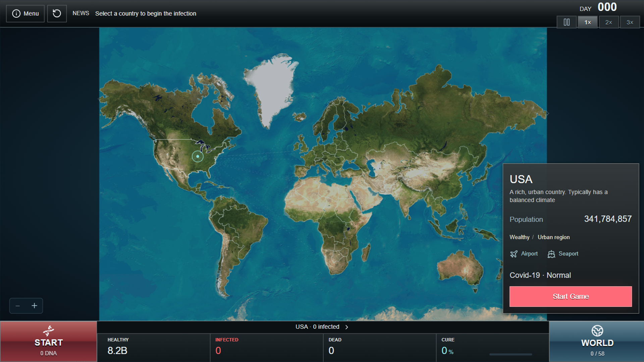Screen dimensions: 644x362
Task: Expand USA infected details chevron
Action: pos(347,327)
